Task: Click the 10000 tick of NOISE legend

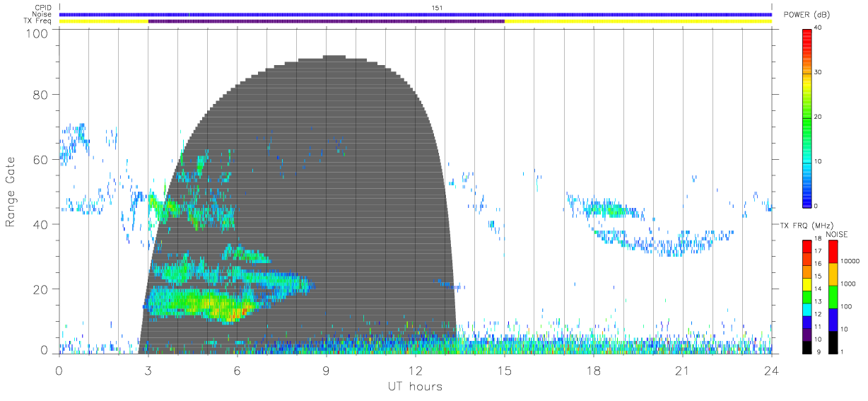Action: click(x=850, y=261)
